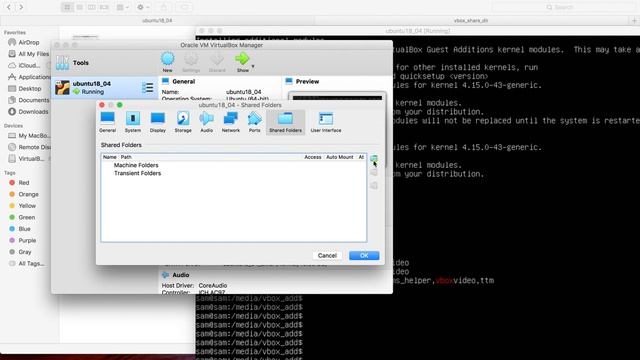The width and height of the screenshot is (640, 360).
Task: Select the ubuntu18_04 virtual machine entry
Action: (104, 87)
